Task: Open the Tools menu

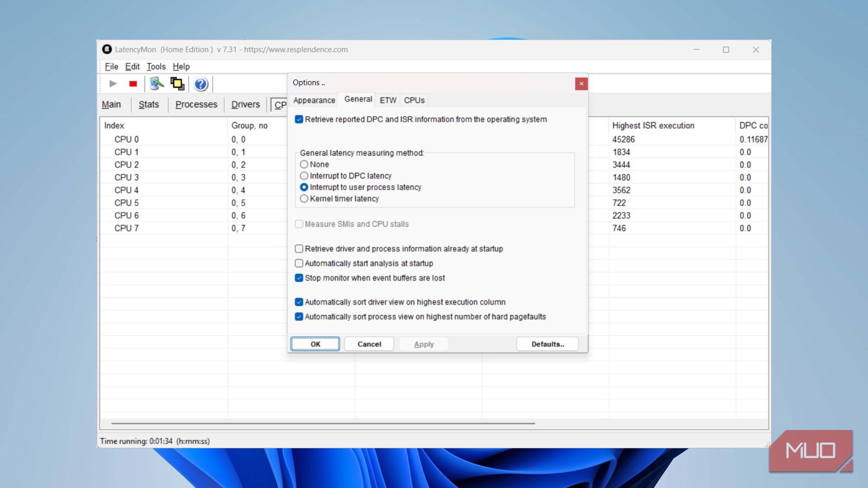Action: tap(156, 66)
